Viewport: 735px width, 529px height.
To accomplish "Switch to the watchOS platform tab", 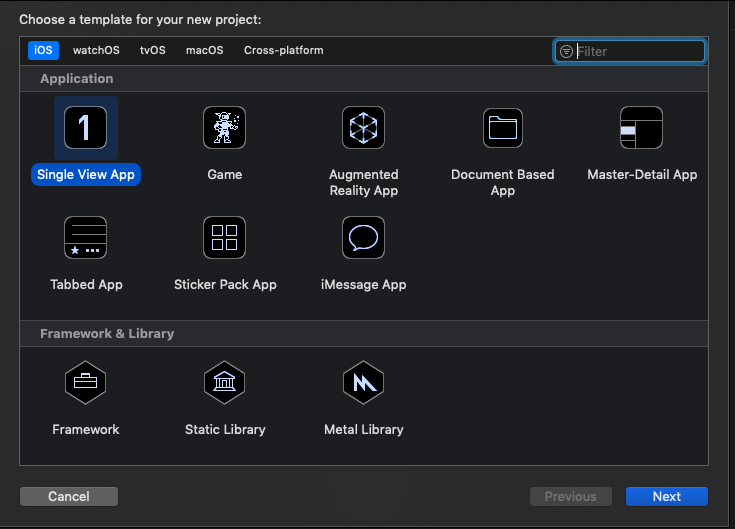I will [96, 50].
